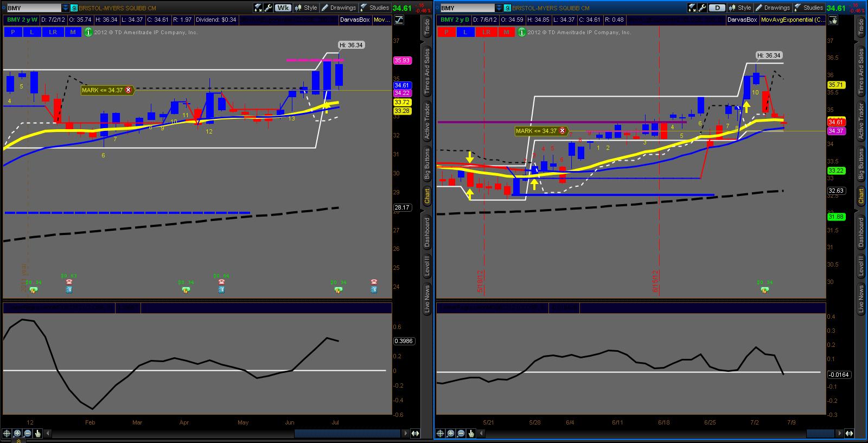The width and height of the screenshot is (868, 443).
Task: Open Studies menu in left chart
Action: coord(375,8)
